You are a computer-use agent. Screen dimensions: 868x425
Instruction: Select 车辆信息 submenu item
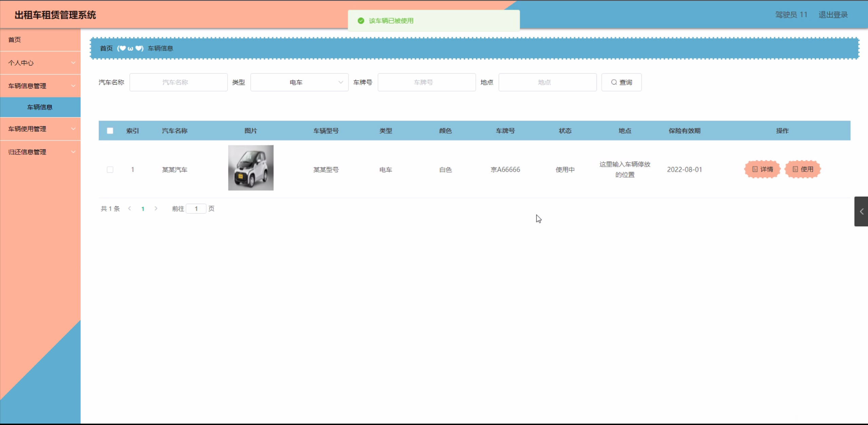click(x=40, y=107)
